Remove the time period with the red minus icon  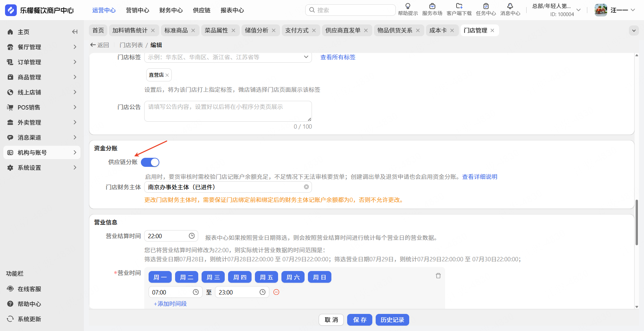click(x=276, y=292)
